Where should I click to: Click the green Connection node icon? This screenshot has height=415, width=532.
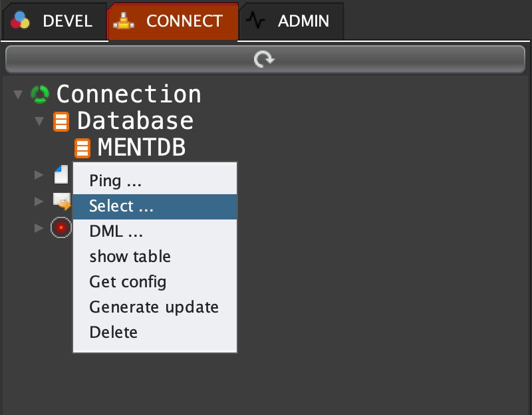coord(40,94)
